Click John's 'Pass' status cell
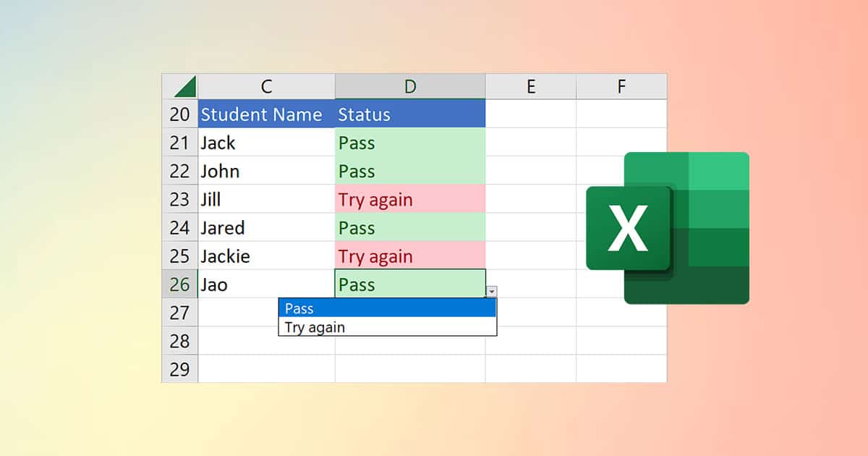This screenshot has height=456, width=868. point(410,170)
